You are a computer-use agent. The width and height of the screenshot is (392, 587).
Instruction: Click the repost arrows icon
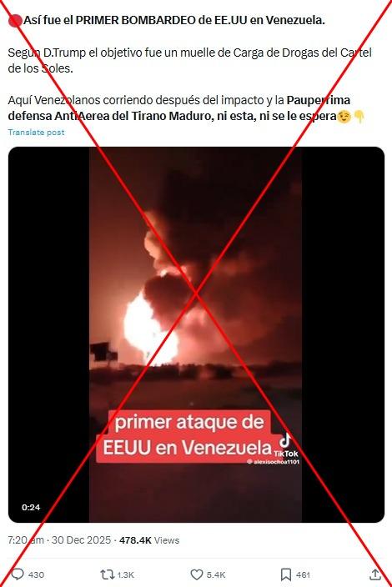click(x=108, y=574)
